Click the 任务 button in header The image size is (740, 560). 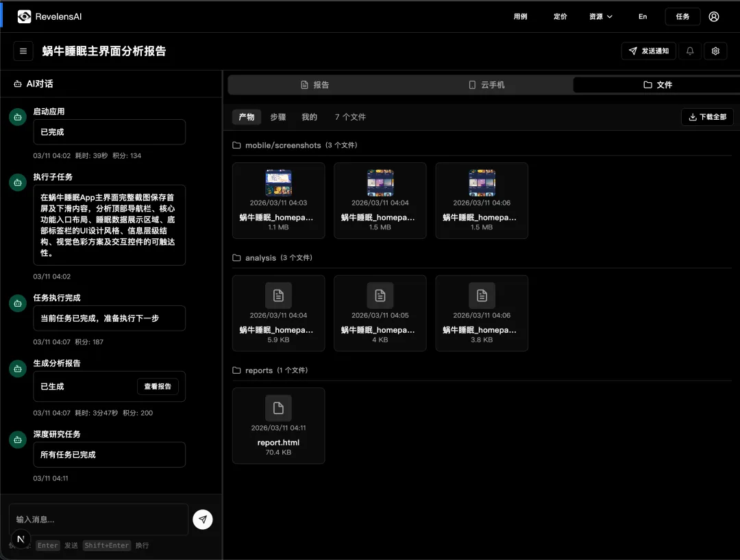point(682,16)
